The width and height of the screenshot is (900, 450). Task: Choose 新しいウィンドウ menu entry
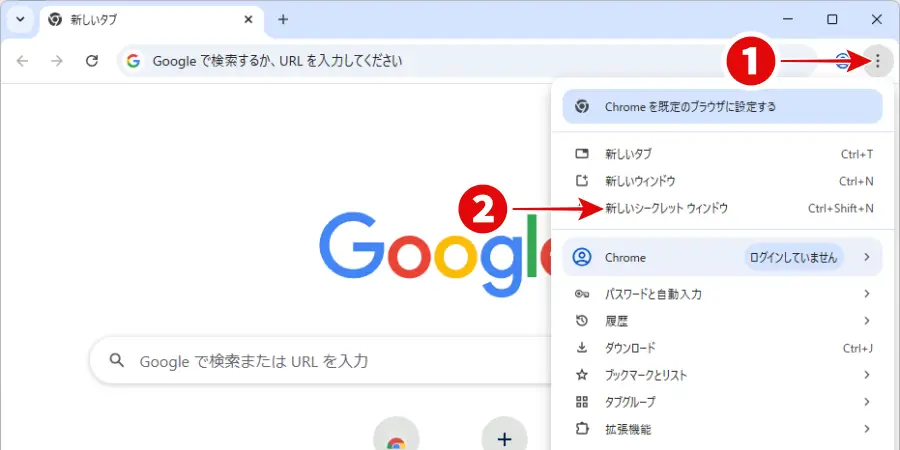click(722, 181)
